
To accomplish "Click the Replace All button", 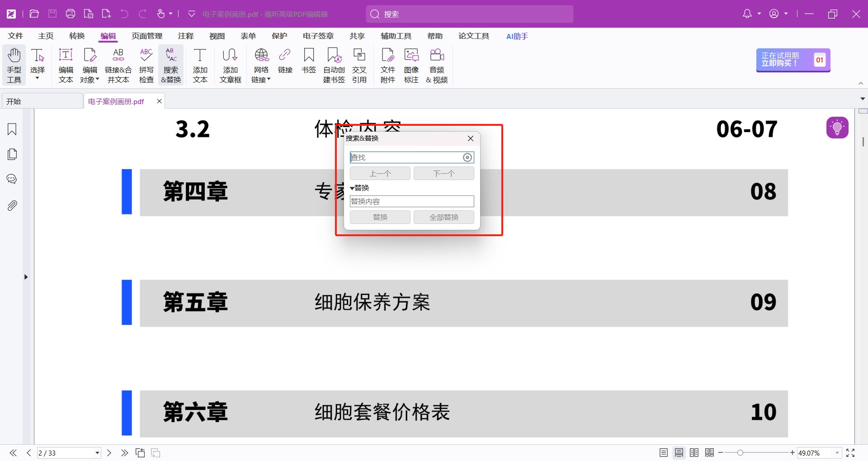I will coord(443,218).
